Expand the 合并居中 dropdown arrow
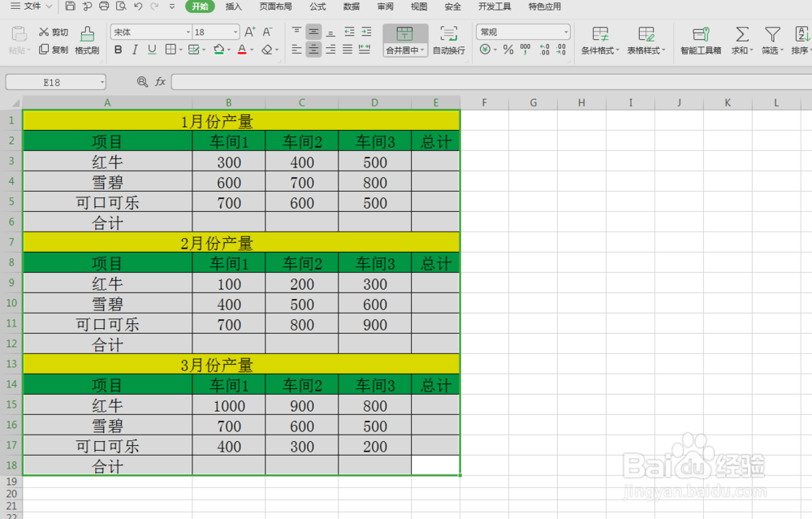The width and height of the screenshot is (812, 519). coord(422,50)
